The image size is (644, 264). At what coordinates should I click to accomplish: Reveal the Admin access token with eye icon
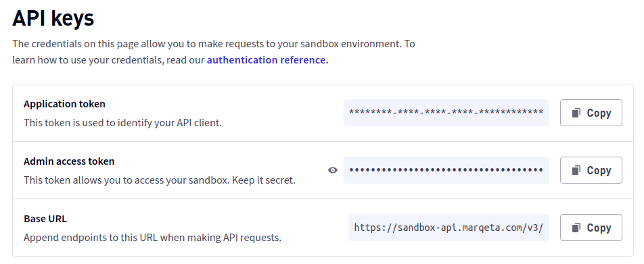333,170
